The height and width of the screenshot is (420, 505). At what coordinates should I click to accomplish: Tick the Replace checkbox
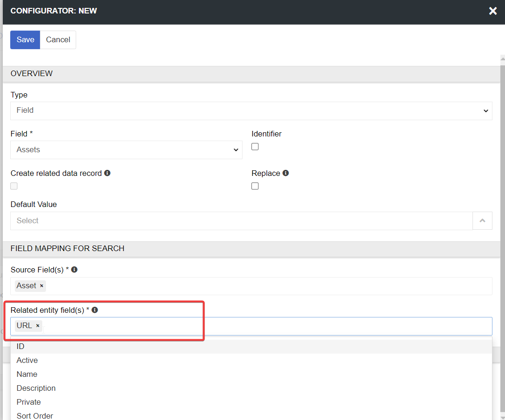pyautogui.click(x=255, y=186)
